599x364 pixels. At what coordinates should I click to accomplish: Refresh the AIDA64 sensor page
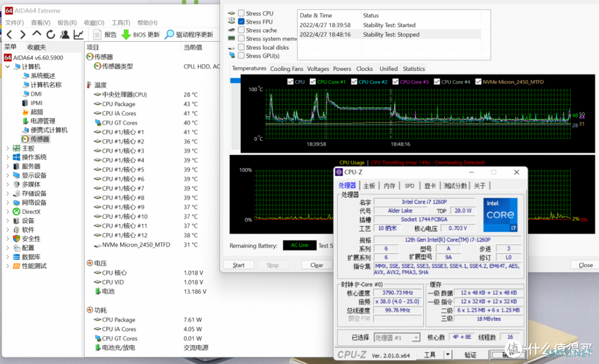[x=50, y=35]
